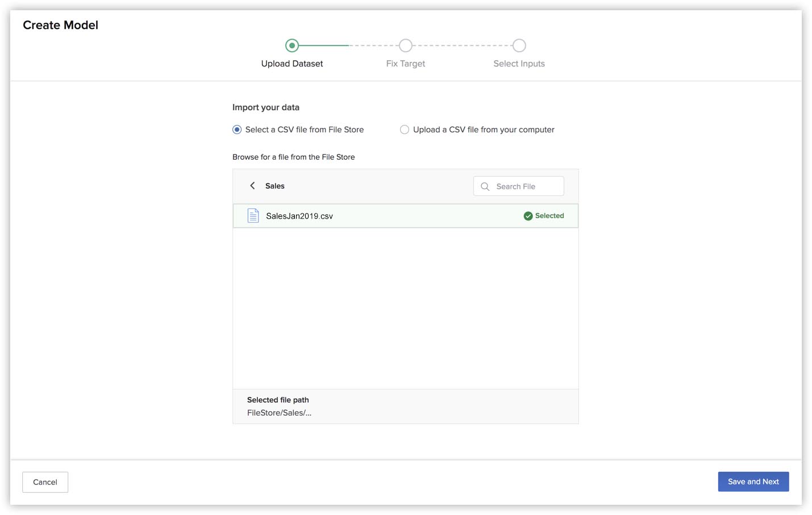Click the SalesJan2019.csv document icon

[x=253, y=216]
